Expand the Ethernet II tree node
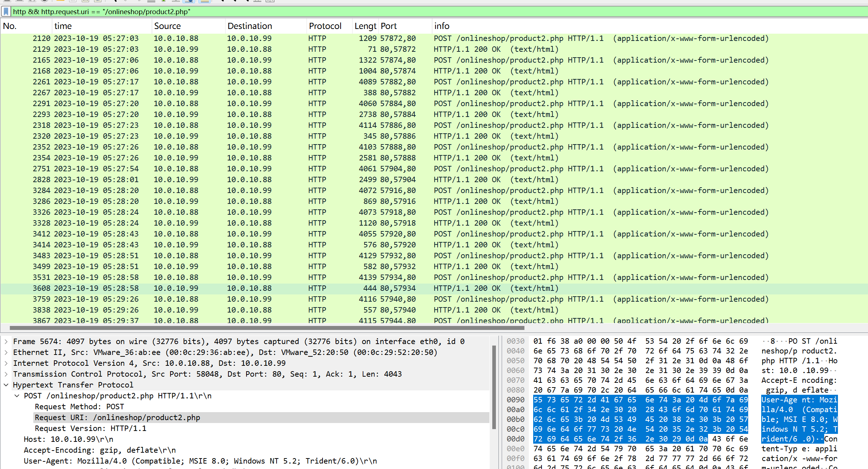Screen dimensions: 868x469 (6, 352)
